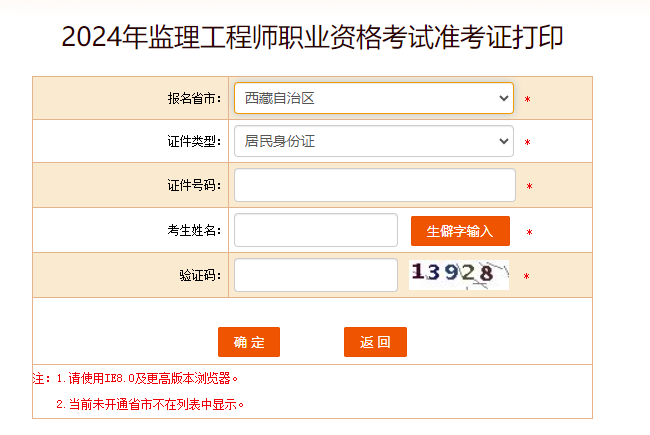Screen dimensions: 650x435
Task: Click the 验证码 label text
Action: tap(200, 275)
